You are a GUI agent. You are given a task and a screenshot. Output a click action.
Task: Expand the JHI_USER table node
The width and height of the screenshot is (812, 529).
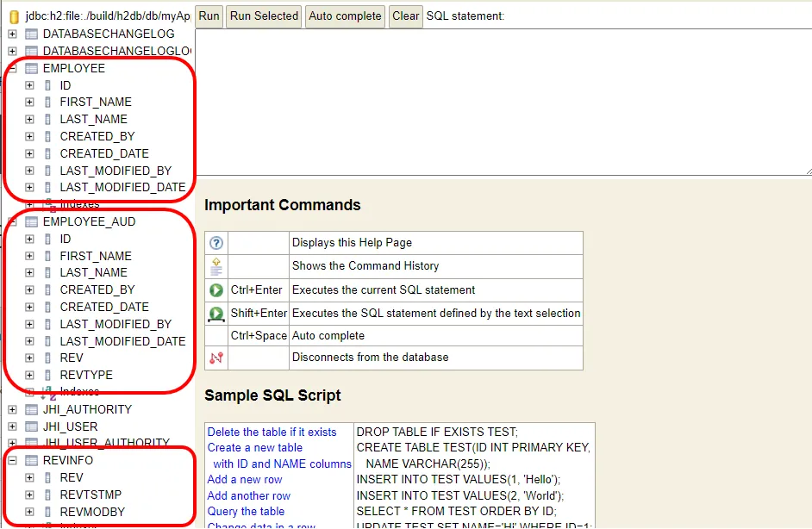(x=13, y=426)
